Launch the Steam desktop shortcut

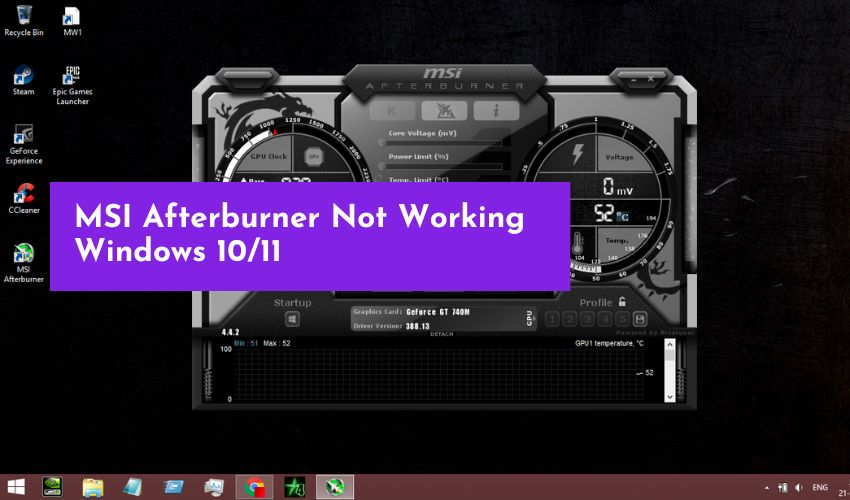tap(24, 80)
